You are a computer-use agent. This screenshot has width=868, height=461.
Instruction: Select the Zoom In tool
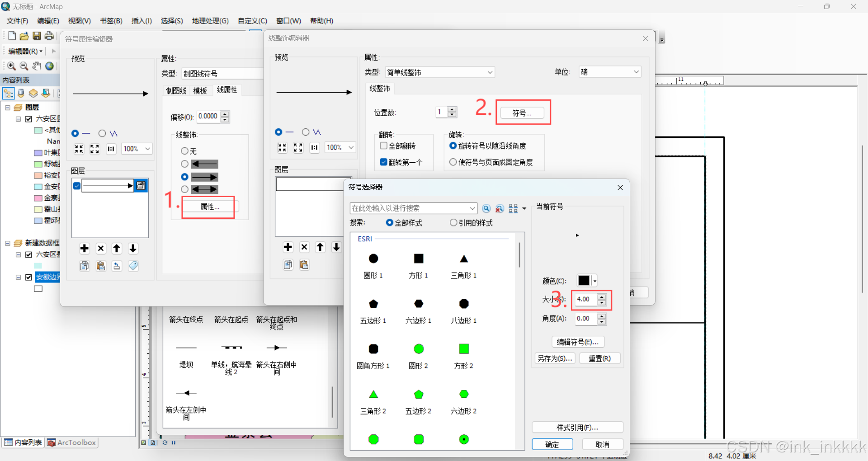click(11, 66)
